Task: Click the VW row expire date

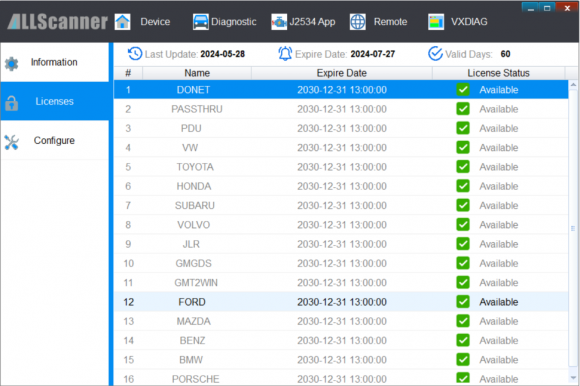Action: point(342,148)
